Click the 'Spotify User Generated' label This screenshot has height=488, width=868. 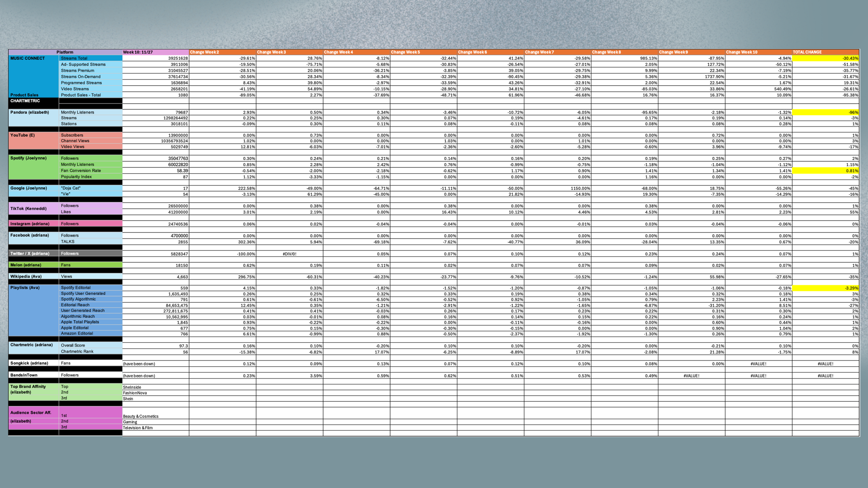coord(91,294)
